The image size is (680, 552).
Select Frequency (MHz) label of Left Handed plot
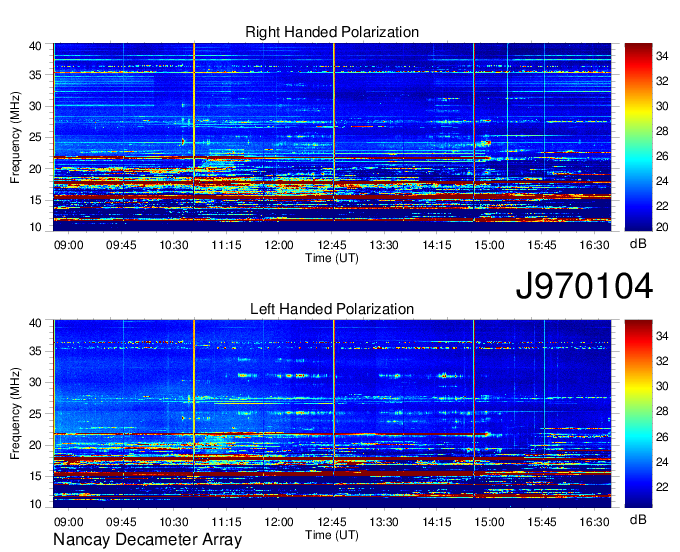(x=15, y=414)
